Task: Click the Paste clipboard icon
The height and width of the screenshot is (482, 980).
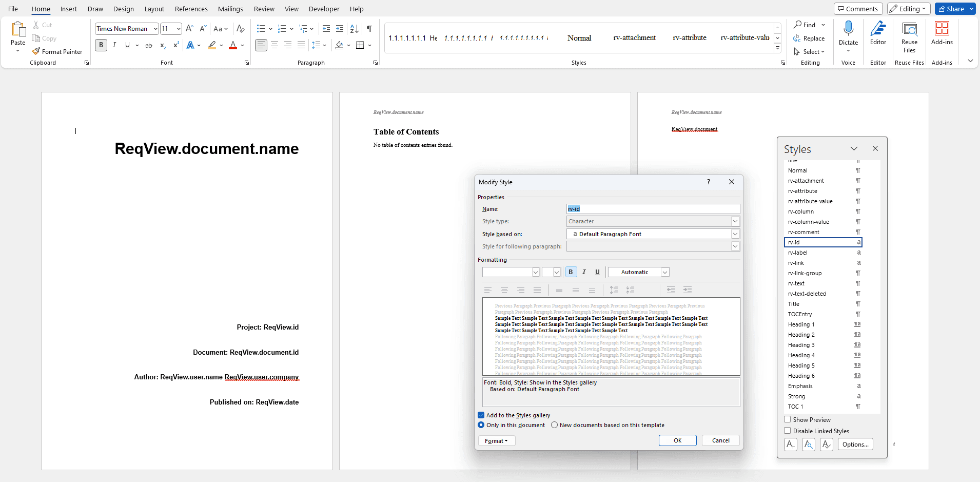Action: (x=18, y=29)
